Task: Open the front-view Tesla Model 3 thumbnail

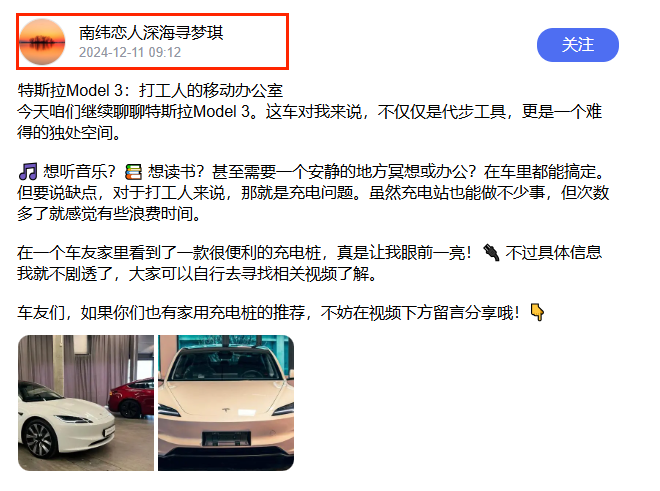Action: 226,403
